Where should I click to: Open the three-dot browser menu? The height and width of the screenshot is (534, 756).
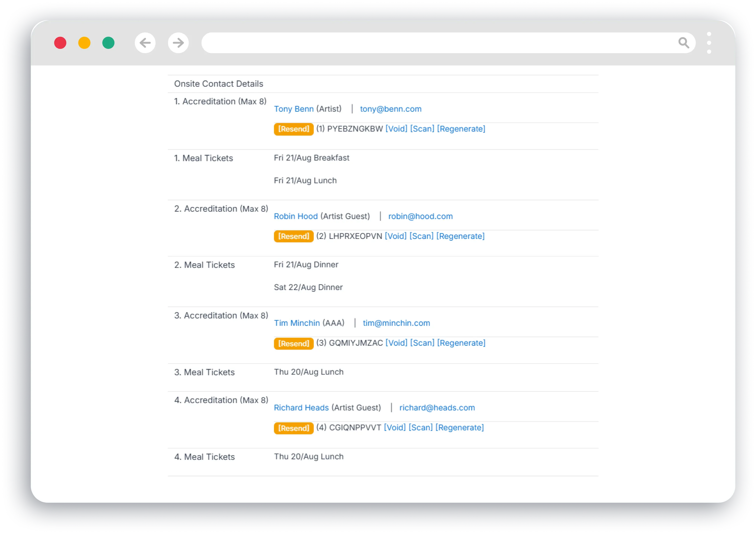click(x=709, y=43)
